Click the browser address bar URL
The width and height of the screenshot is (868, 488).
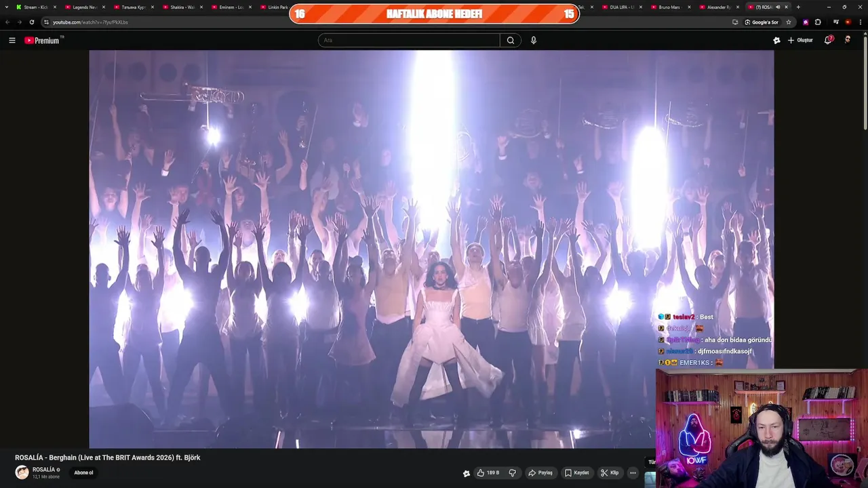click(x=90, y=22)
